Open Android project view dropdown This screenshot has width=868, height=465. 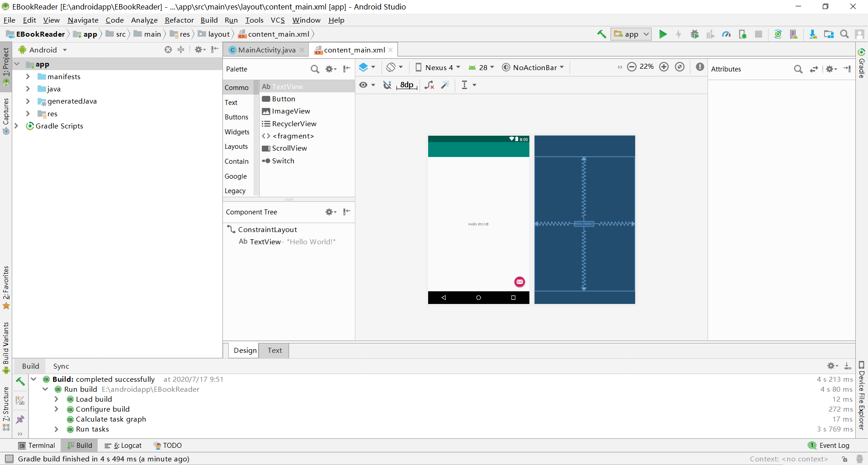tap(43, 50)
